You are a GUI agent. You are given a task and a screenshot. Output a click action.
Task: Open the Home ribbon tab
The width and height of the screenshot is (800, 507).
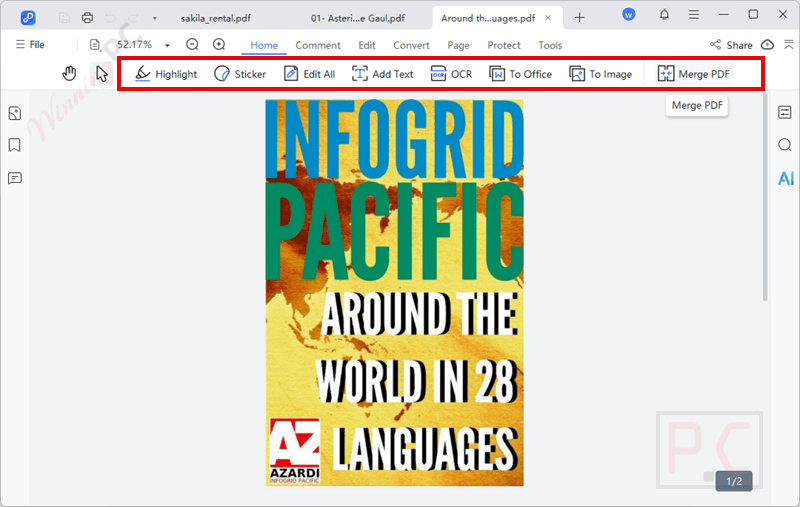(264, 45)
